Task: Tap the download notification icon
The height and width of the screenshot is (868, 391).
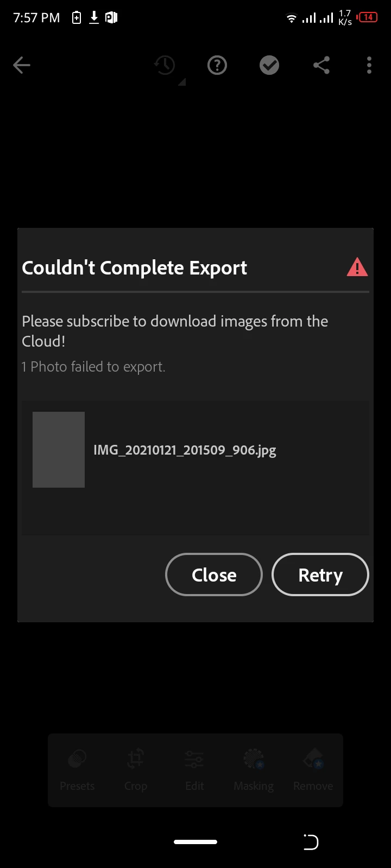Action: [x=94, y=17]
